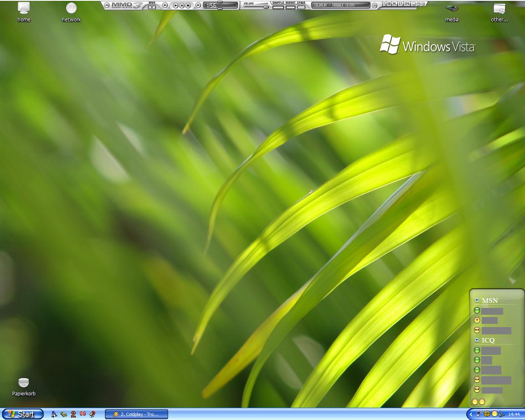Click the Coldplay - Trouble song title display
The width and height of the screenshot is (525, 420).
pos(340,5)
